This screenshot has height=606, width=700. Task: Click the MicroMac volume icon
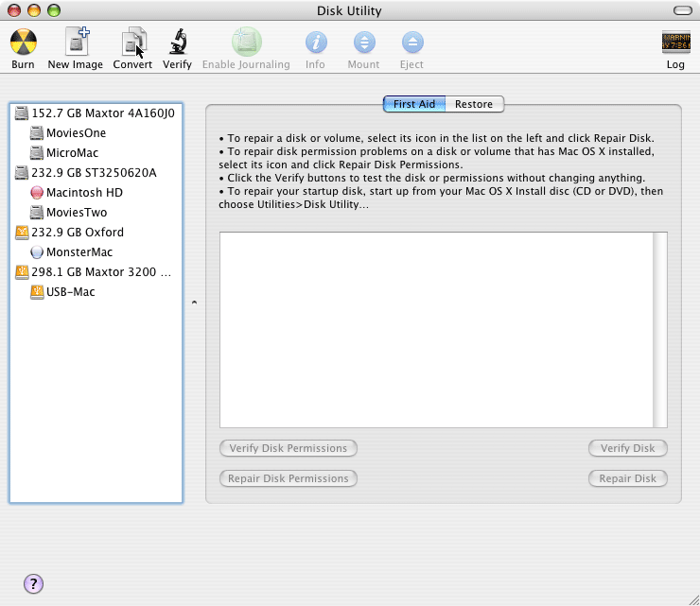pos(37,153)
